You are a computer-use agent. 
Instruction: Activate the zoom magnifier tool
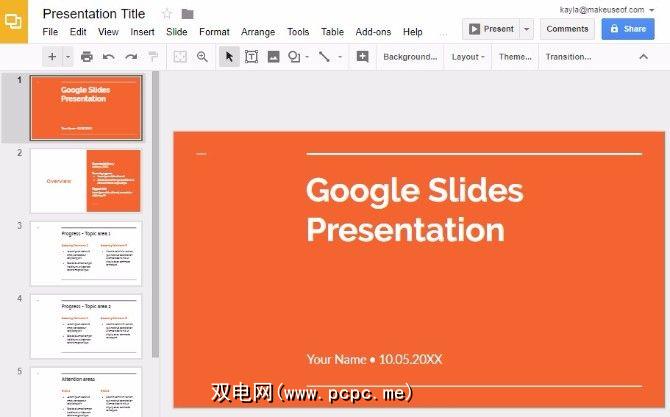point(202,56)
